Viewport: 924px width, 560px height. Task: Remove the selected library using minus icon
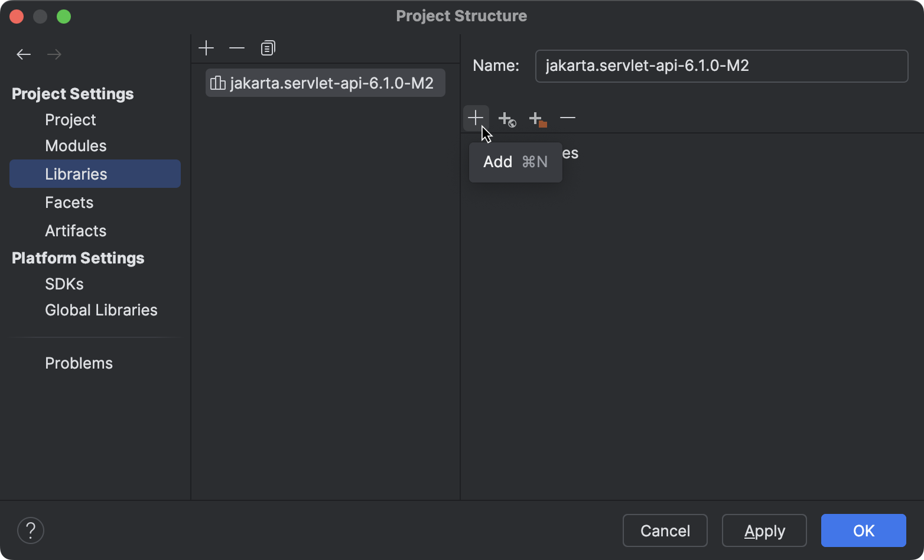237,47
